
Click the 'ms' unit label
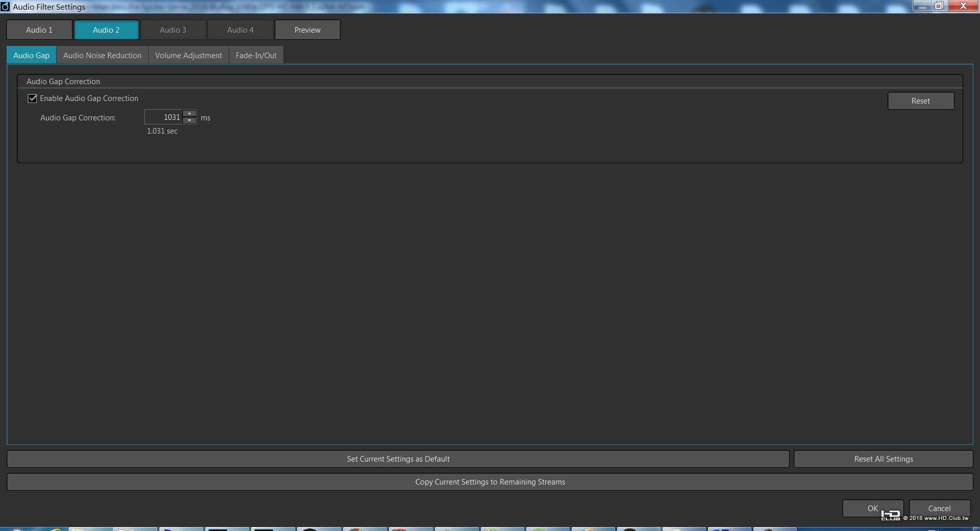coord(206,118)
